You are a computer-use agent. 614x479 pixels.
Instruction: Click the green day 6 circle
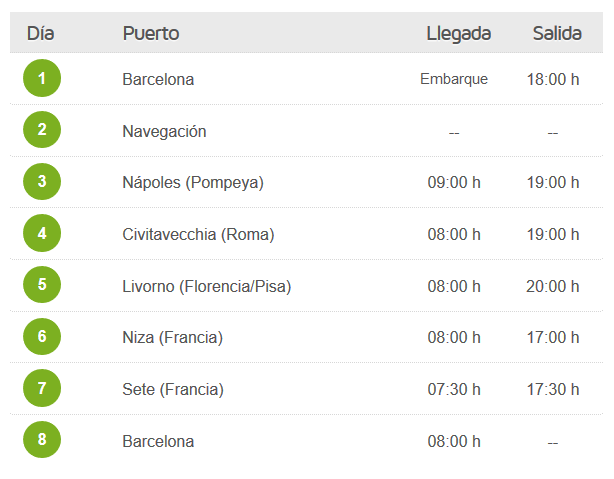[42, 336]
